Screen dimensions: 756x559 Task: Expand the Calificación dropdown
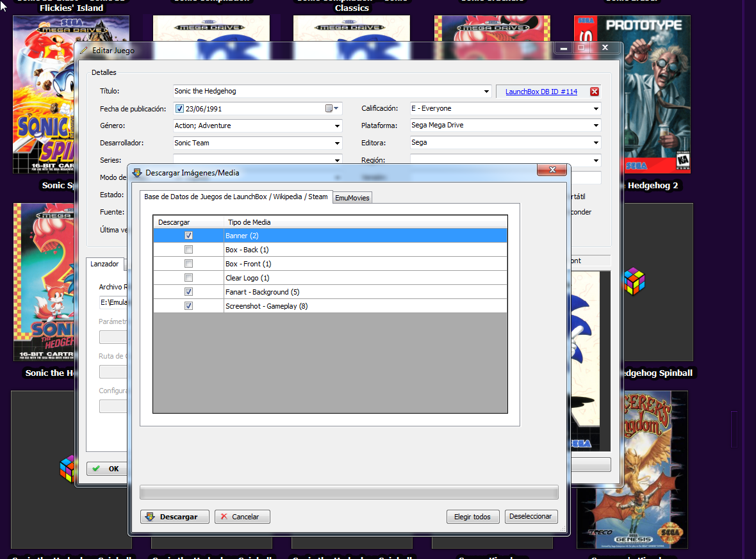click(x=596, y=109)
